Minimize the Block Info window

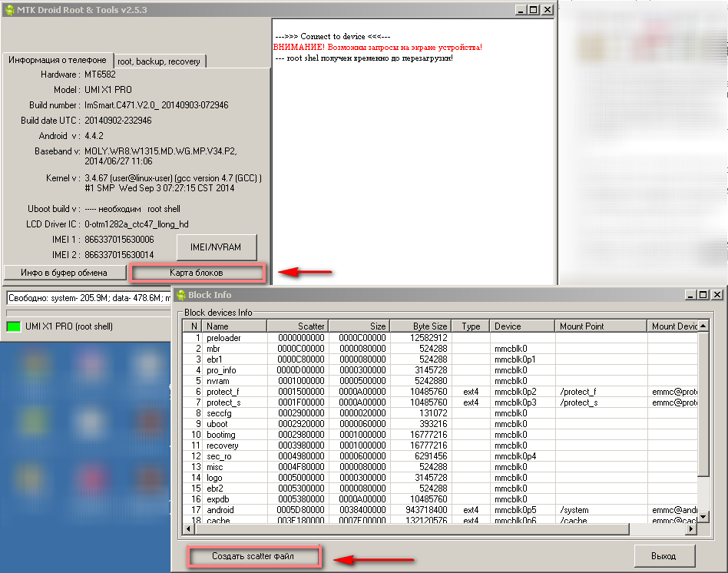pos(690,295)
